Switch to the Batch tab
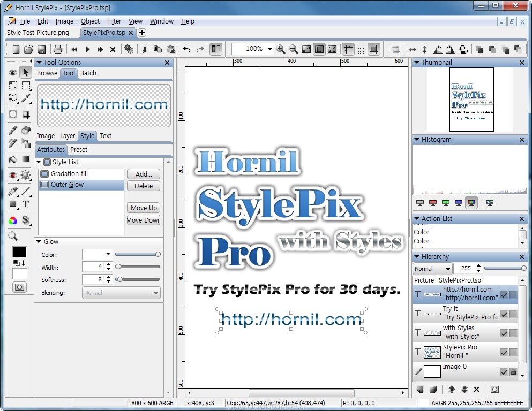Image resolution: width=532 pixels, height=411 pixels. 88,73
